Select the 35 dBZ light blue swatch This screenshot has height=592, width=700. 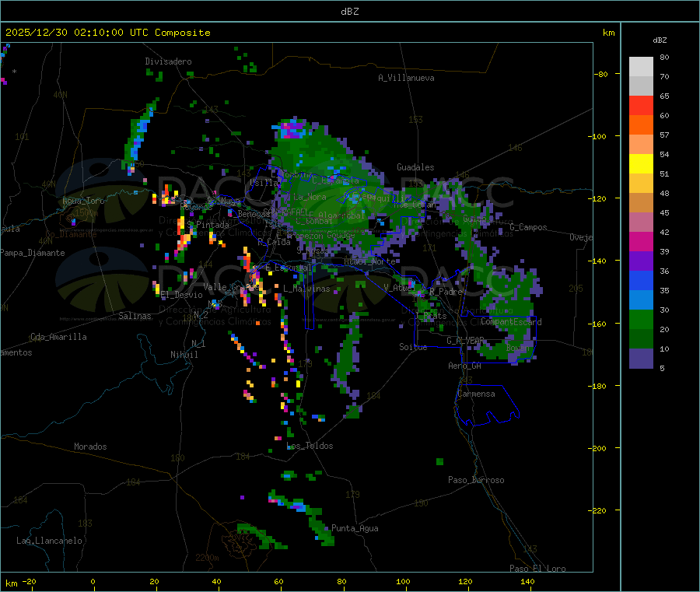point(641,300)
